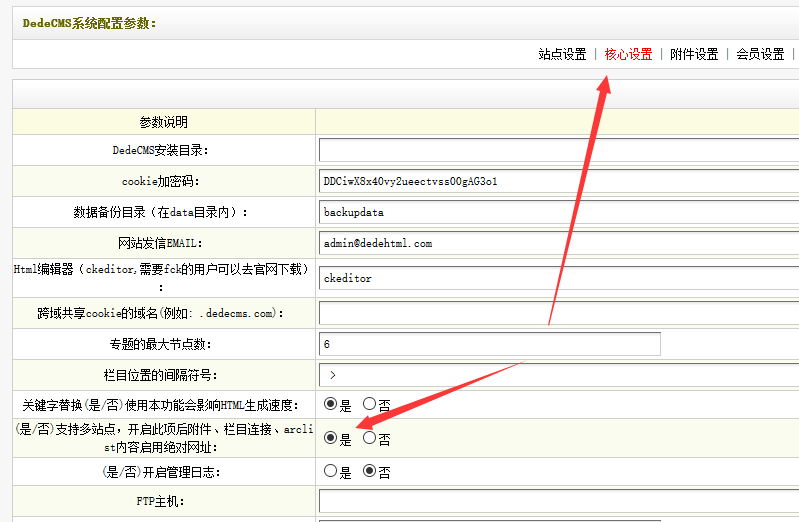Click the (是/否)开启管理日志 label
This screenshot has height=522, width=799.
[x=161, y=472]
